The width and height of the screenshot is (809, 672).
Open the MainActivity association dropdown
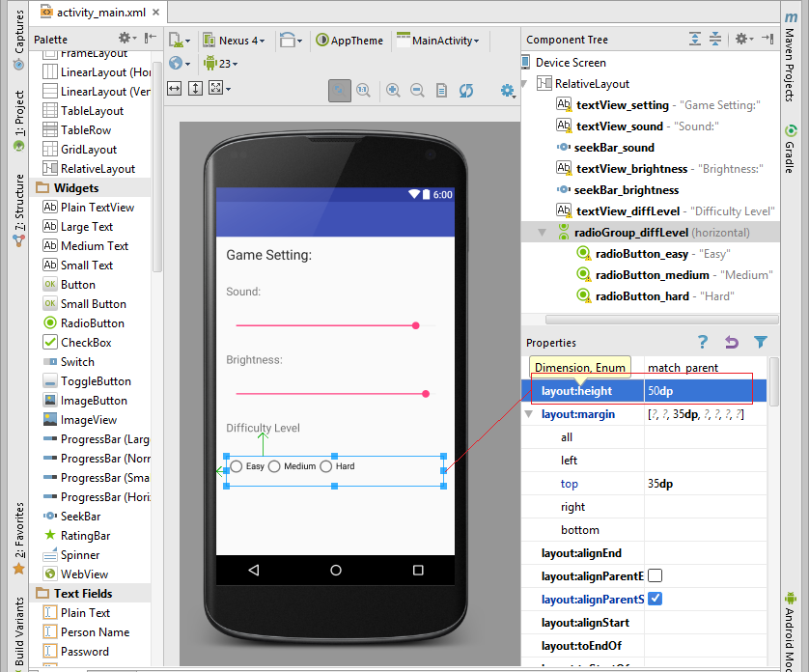[x=438, y=41]
